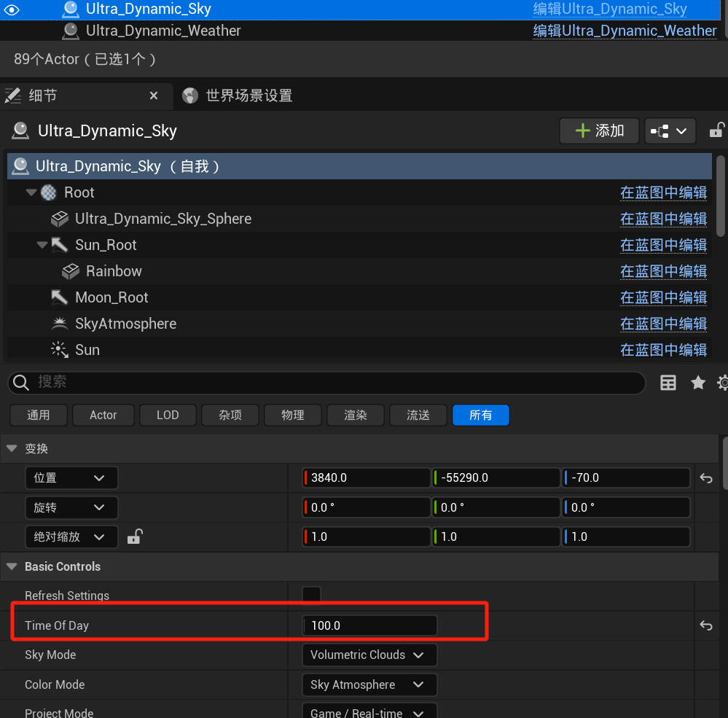Edit Root in blueprint link
728x718 pixels.
coord(663,192)
